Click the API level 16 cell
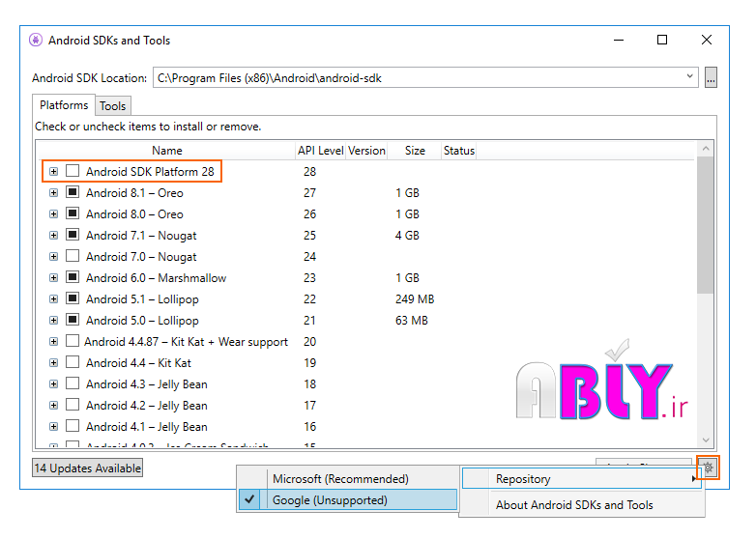Image resolution: width=756 pixels, height=539 pixels. [x=309, y=426]
